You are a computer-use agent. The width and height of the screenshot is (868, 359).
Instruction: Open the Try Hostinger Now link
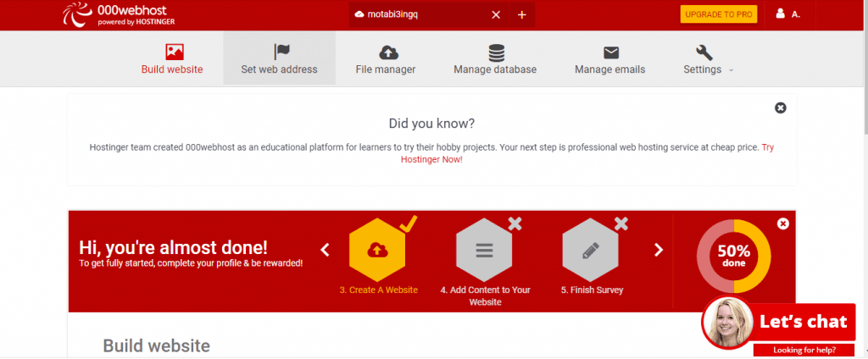(431, 159)
